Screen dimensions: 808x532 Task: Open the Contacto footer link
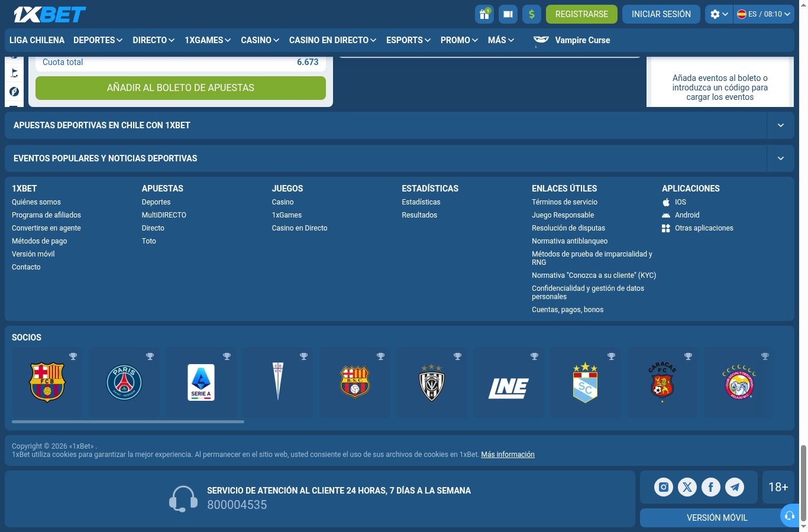pyautogui.click(x=26, y=267)
